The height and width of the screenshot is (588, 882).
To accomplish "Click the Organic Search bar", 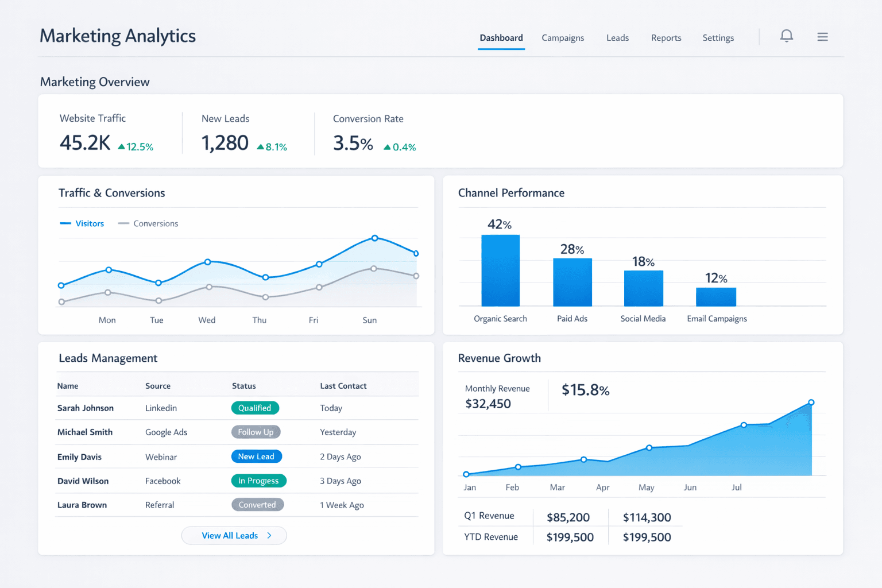I will (500, 270).
